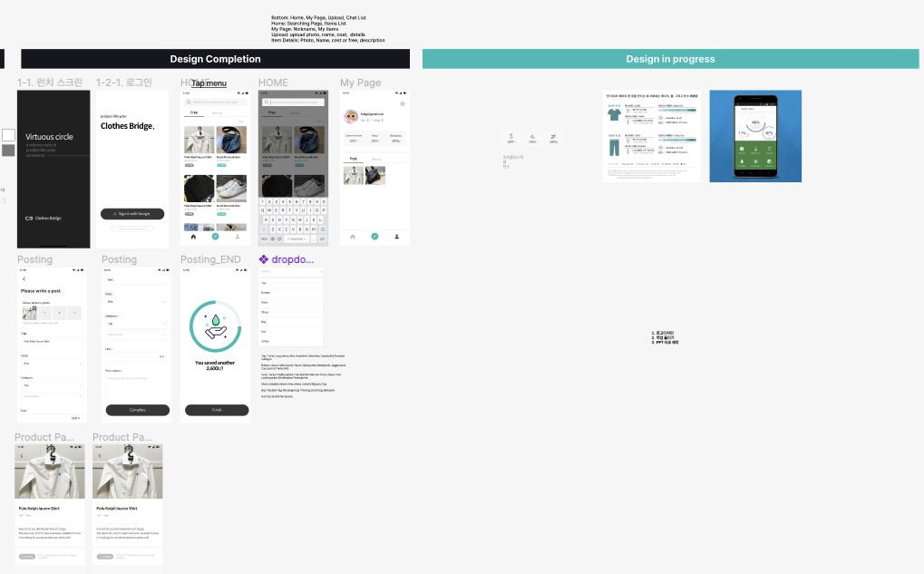The image size is (924, 574).
Task: Click the 'Virtuous circle' heading on launch screen
Action: [x=49, y=137]
